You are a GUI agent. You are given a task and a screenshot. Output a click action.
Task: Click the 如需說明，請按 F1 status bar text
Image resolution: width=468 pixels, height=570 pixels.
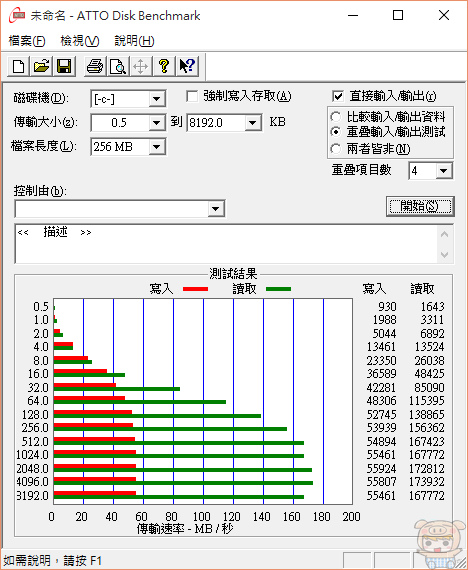(52, 560)
